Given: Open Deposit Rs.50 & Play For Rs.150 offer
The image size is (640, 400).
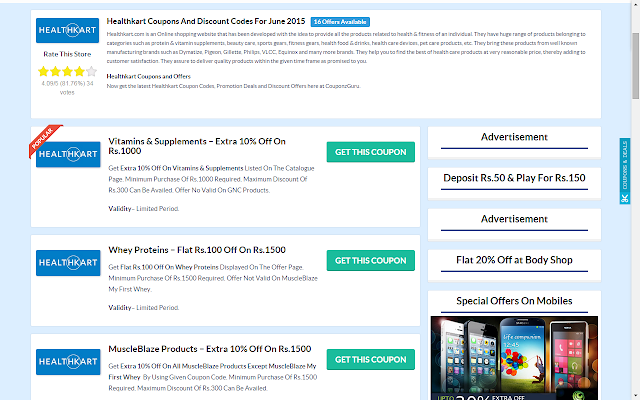Looking at the screenshot, I should (514, 178).
